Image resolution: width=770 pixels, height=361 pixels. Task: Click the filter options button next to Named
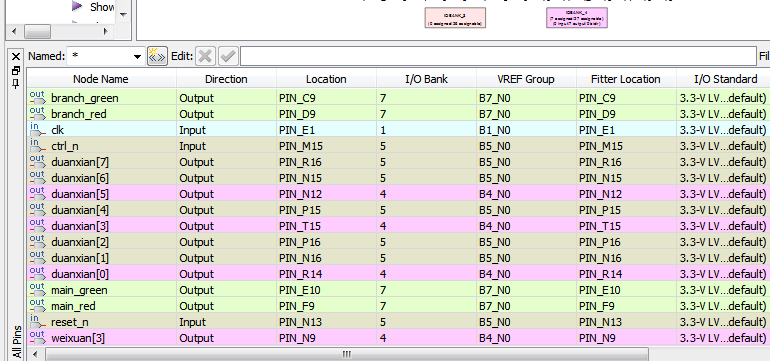pos(158,56)
